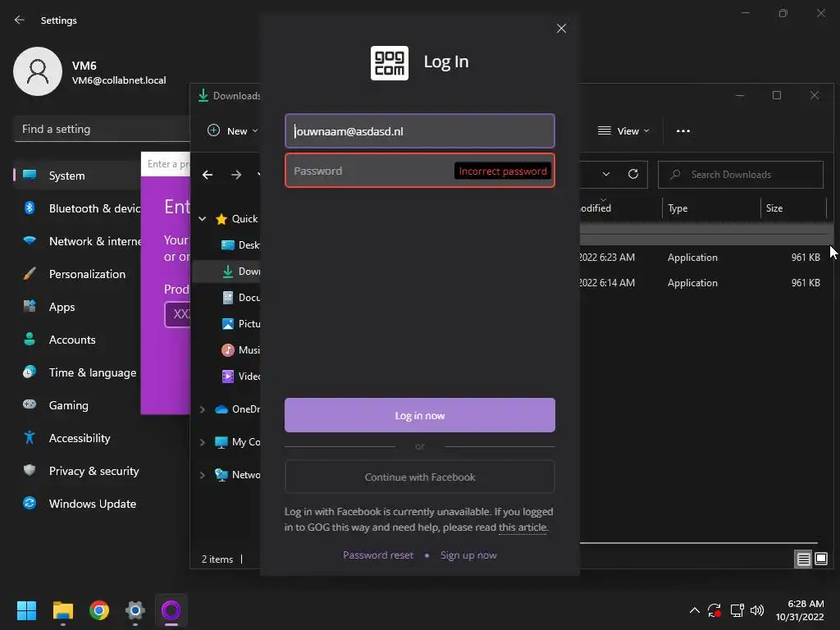Go back in Settings with arrow

pyautogui.click(x=20, y=20)
